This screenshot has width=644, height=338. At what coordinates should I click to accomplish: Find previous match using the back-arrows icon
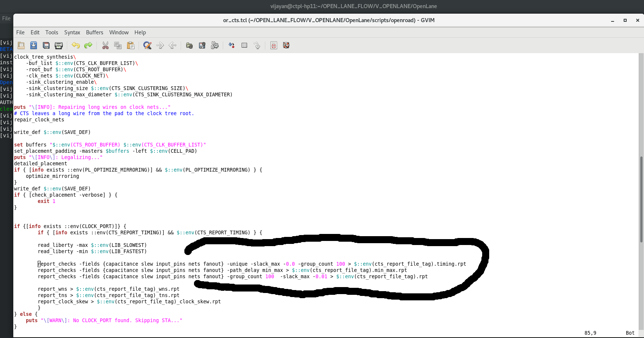coord(173,45)
